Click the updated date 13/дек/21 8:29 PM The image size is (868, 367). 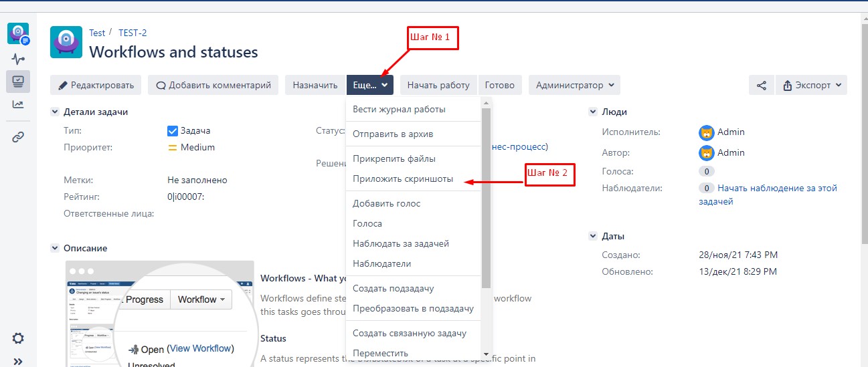(x=738, y=272)
